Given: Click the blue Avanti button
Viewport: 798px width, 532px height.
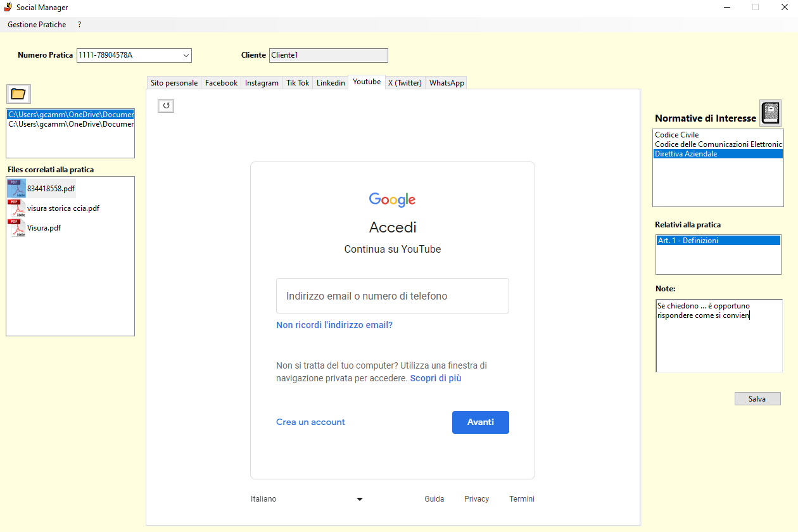Looking at the screenshot, I should (x=481, y=422).
